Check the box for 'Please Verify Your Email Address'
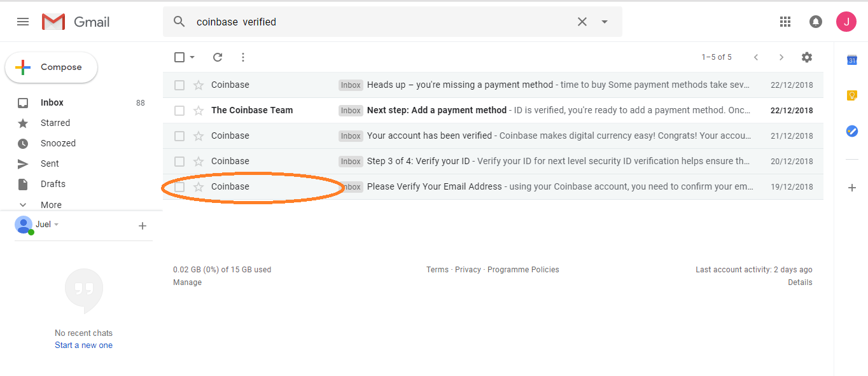This screenshot has width=868, height=376. pyautogui.click(x=179, y=186)
